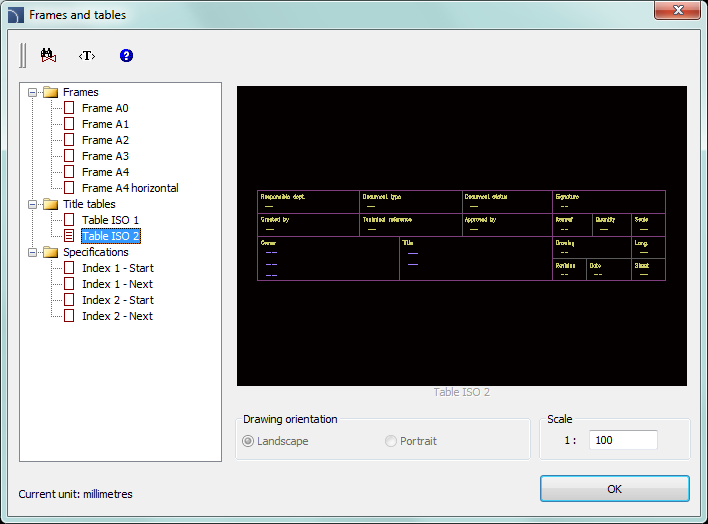Click the Frames folder label
The width and height of the screenshot is (708, 524).
click(x=81, y=92)
